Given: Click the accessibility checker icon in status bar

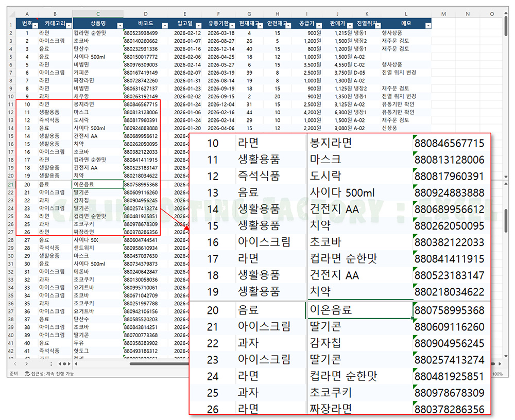Looking at the screenshot, I should coord(27,374).
